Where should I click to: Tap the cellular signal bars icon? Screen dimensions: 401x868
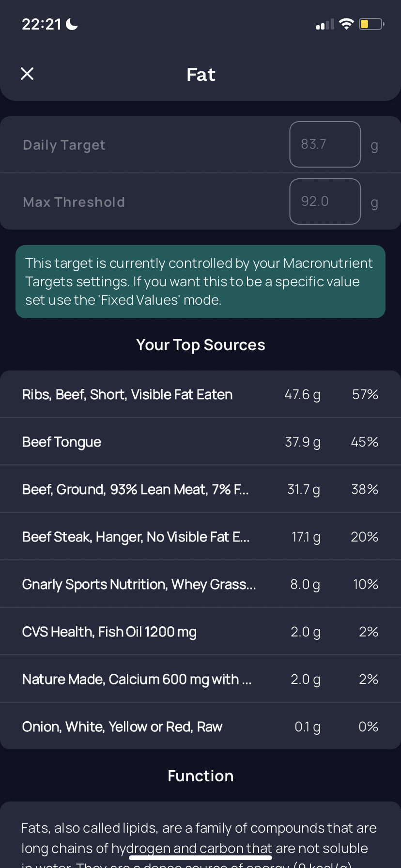point(325,24)
